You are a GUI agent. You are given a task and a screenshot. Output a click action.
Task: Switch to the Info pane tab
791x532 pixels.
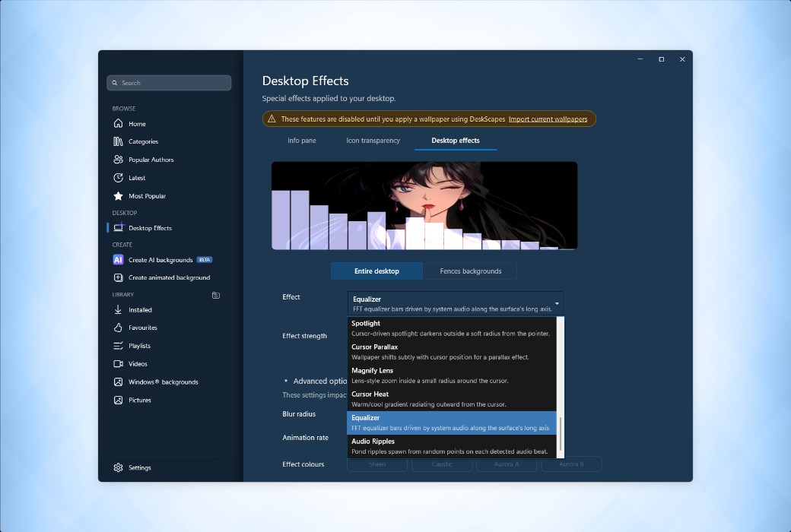302,141
